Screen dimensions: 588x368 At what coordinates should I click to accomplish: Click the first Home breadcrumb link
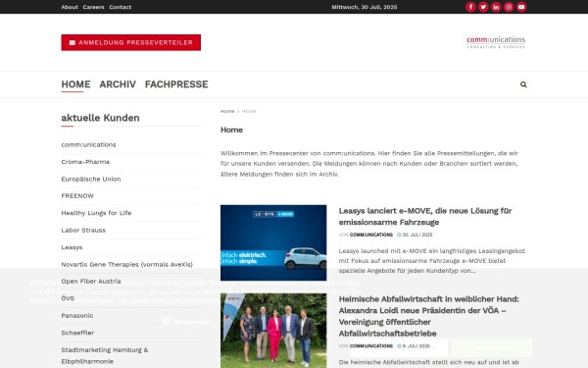[227, 111]
